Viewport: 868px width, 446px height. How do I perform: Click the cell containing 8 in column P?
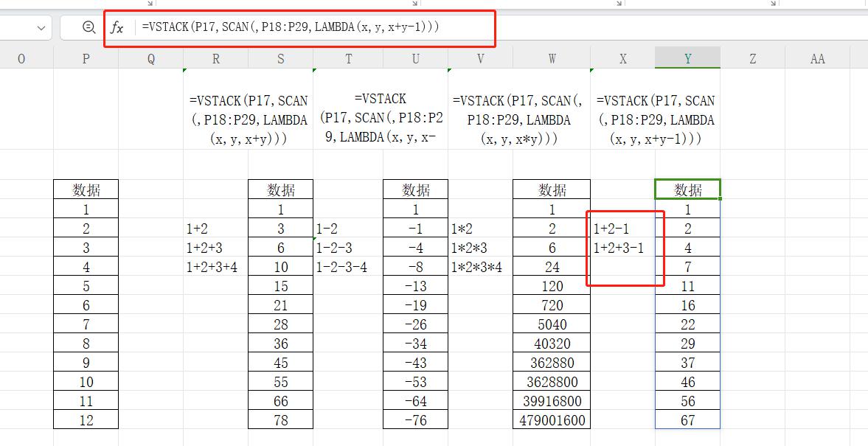point(86,344)
